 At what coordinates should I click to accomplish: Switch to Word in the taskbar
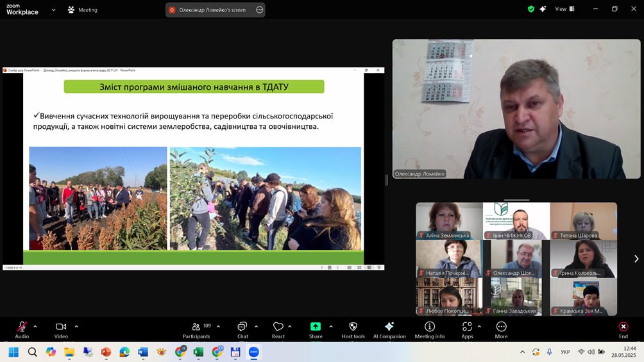click(143, 352)
